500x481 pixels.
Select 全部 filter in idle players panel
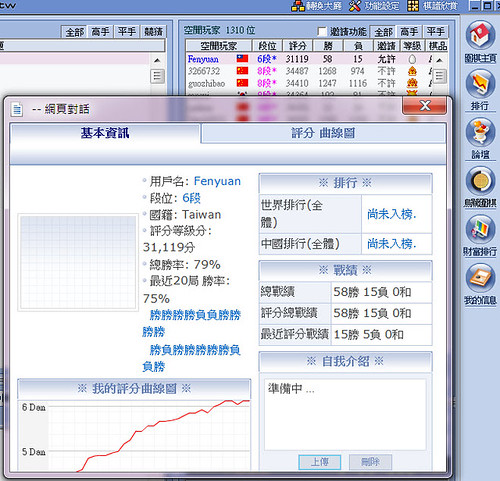coord(383,32)
